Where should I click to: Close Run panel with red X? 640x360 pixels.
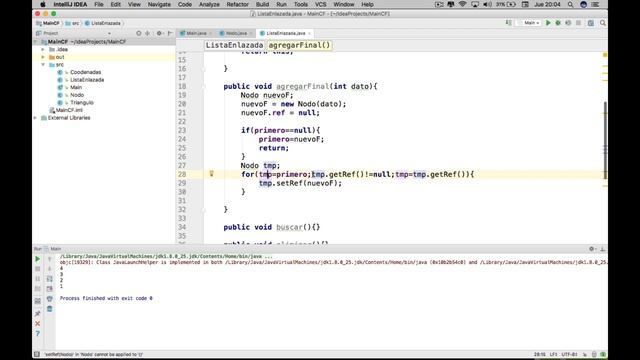tap(38, 324)
